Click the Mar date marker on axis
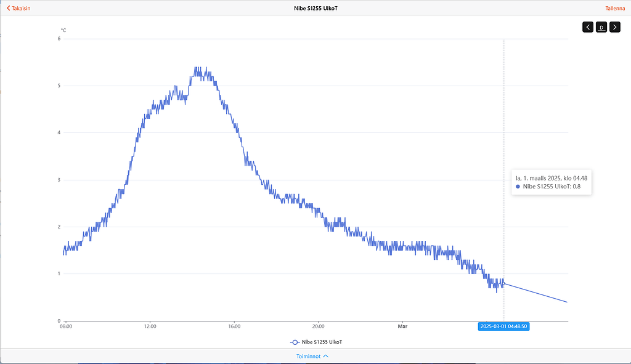Viewport: 631px width, 364px height. click(x=402, y=326)
